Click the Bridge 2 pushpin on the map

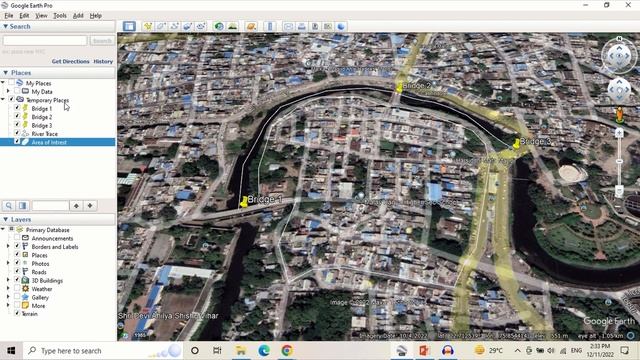pos(399,87)
